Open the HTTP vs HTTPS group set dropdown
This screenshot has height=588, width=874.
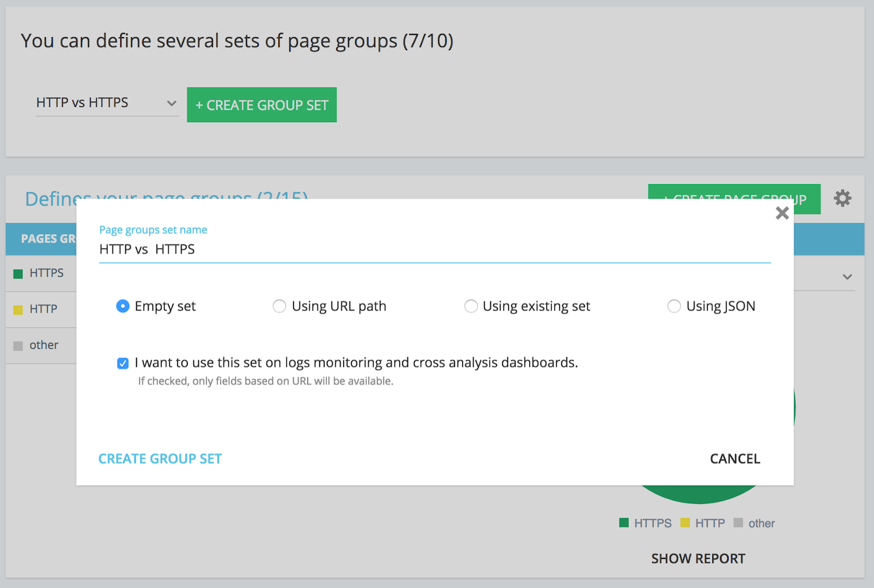172,103
